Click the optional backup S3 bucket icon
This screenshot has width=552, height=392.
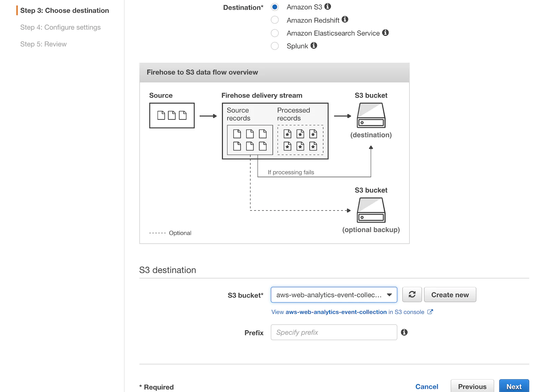(371, 210)
